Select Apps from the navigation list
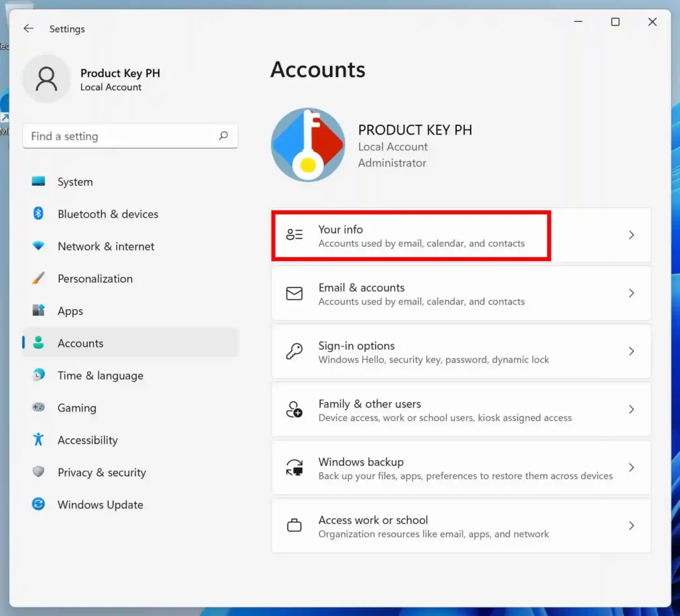The width and height of the screenshot is (680, 616). tap(130, 311)
